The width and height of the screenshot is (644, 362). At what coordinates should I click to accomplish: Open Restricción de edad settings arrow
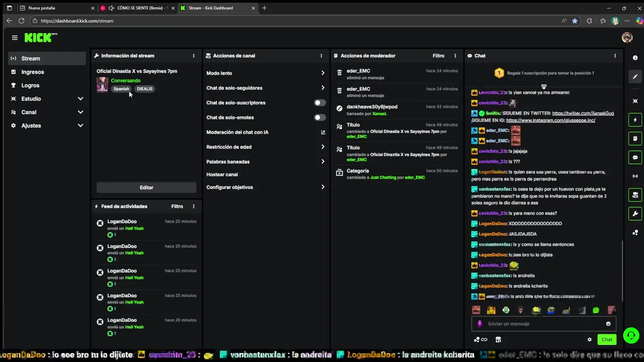(323, 147)
